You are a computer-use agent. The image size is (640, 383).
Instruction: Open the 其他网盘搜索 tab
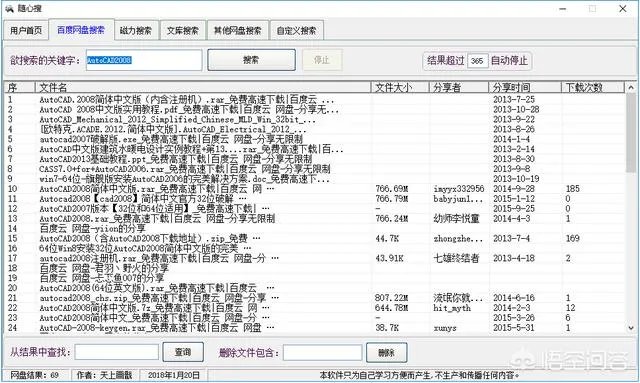pyautogui.click(x=238, y=31)
